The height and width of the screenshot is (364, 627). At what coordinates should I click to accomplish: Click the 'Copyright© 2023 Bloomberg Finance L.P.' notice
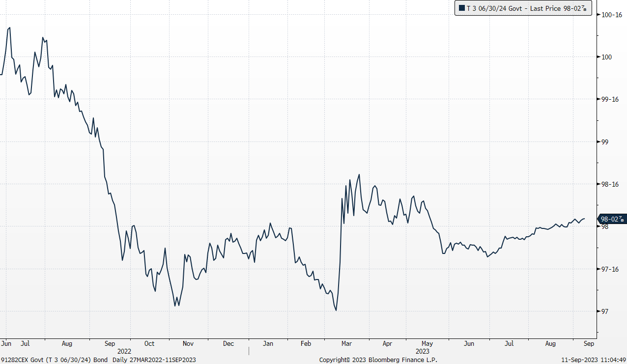378,360
